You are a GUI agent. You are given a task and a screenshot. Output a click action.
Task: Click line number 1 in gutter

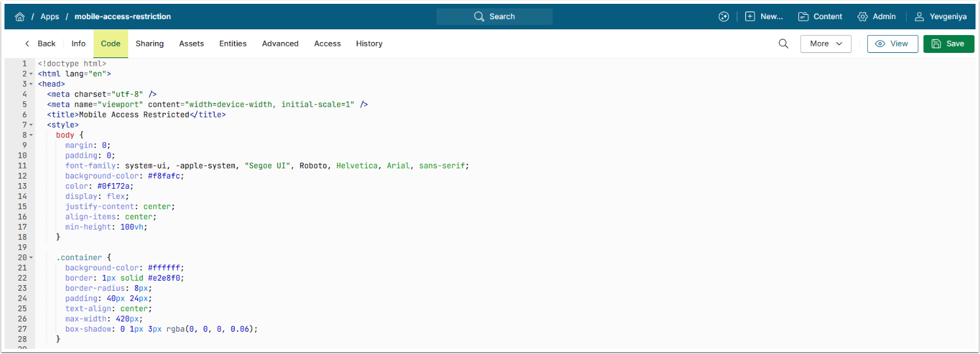pos(24,64)
